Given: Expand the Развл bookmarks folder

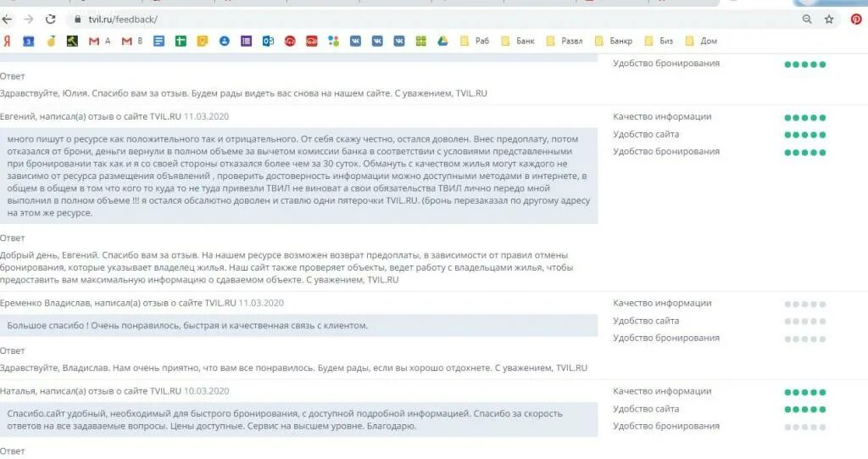Looking at the screenshot, I should coord(564,41).
